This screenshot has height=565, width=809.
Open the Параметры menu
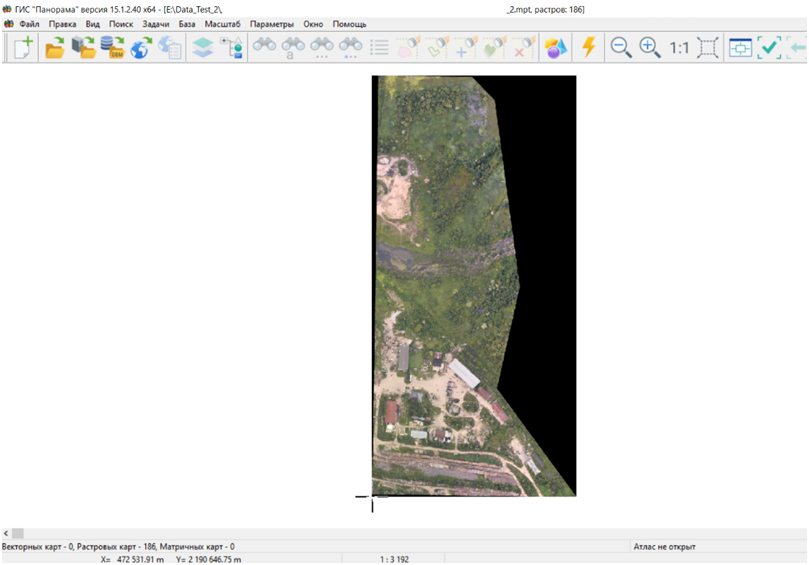pyautogui.click(x=272, y=24)
